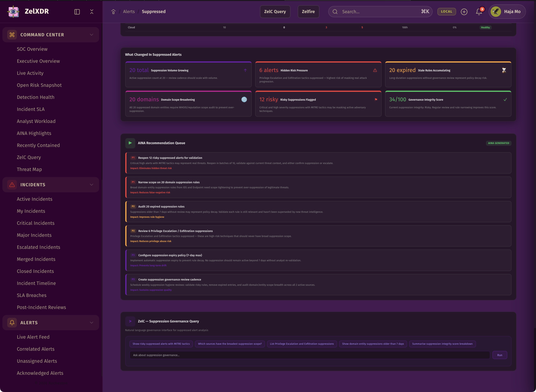
Task: Open SLA Breaches menu item
Action: tap(32, 295)
